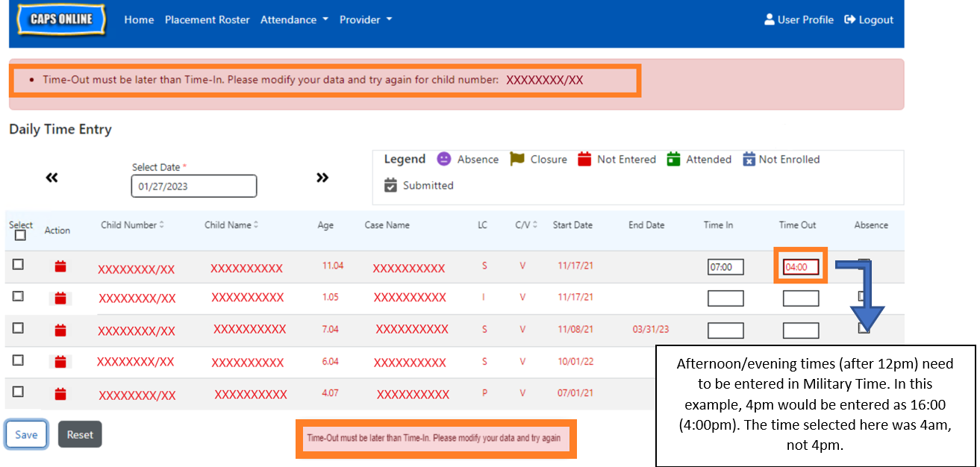Click the Time Out field showing 04:00
The height and width of the screenshot is (467, 980).
pos(800,267)
